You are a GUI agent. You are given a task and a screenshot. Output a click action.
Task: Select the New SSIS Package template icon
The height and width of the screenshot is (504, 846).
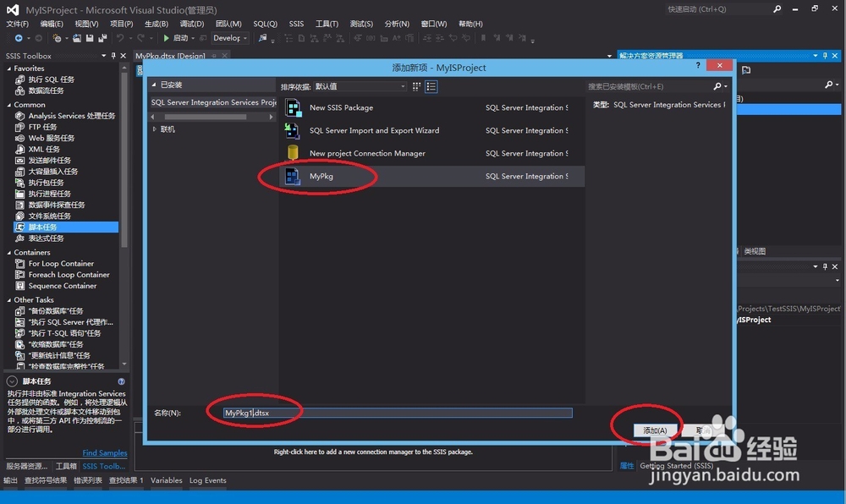pos(293,107)
